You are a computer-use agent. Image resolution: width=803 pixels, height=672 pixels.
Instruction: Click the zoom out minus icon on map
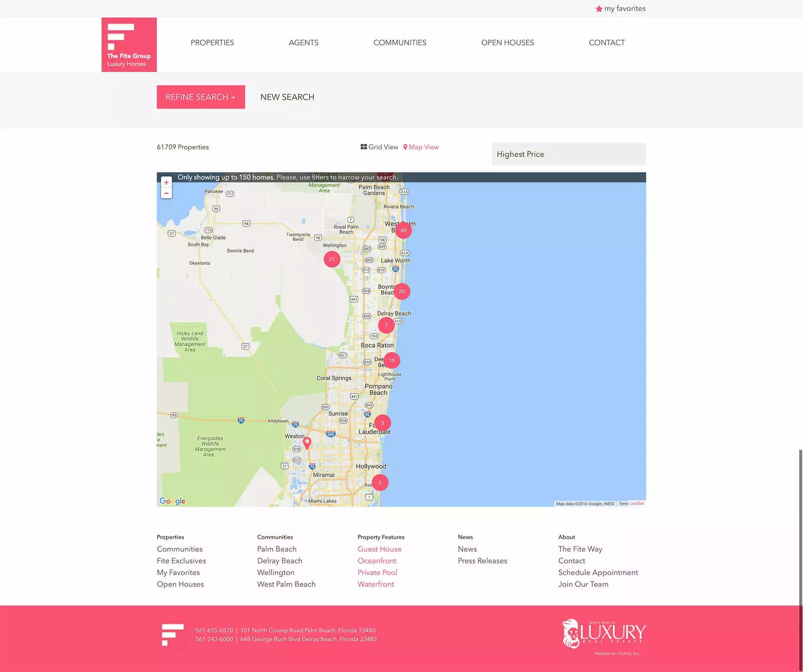167,193
